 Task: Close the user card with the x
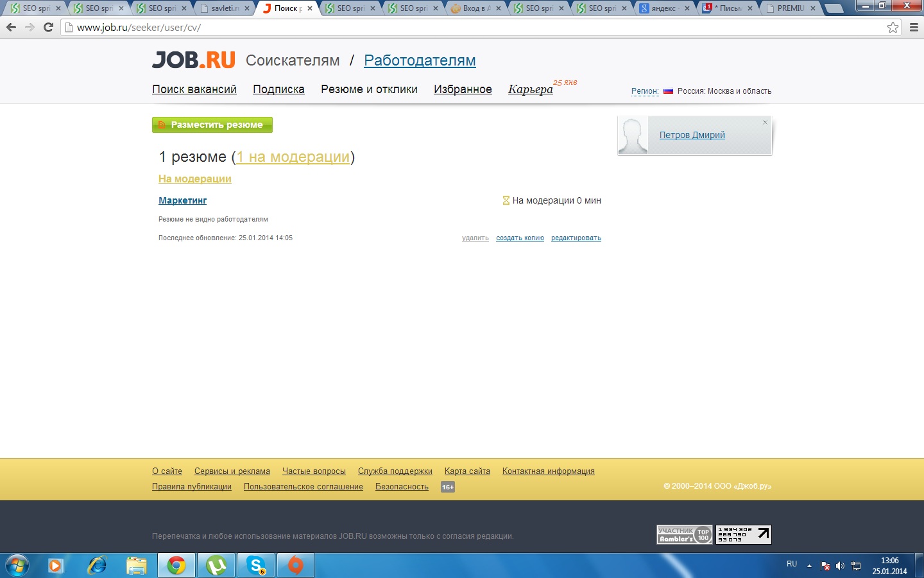(x=765, y=122)
